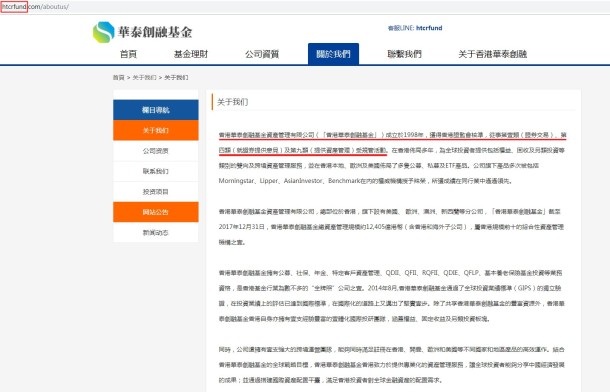Click the 華泰創融基金 site title text

click(155, 32)
